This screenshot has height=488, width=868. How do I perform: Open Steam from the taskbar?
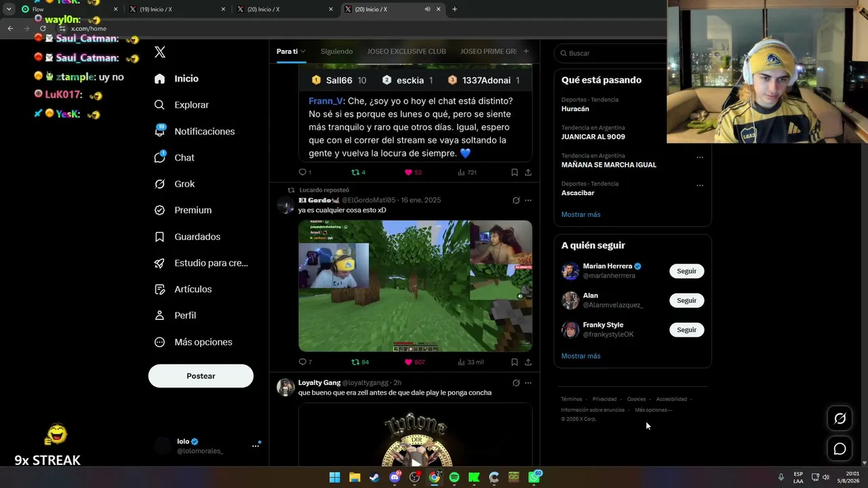(x=374, y=477)
